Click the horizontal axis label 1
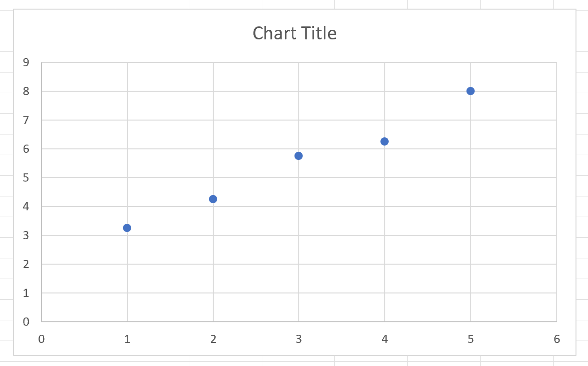The width and height of the screenshot is (588, 366). [127, 339]
